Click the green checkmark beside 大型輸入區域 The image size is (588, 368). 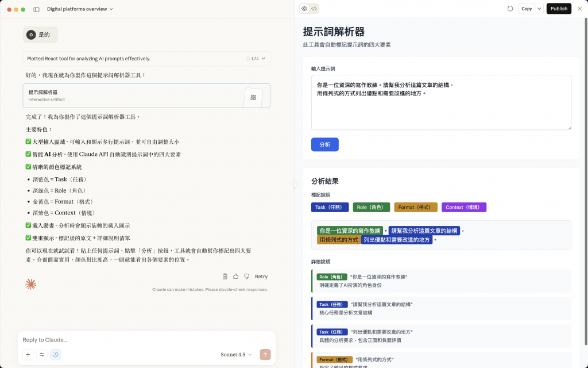[28, 141]
